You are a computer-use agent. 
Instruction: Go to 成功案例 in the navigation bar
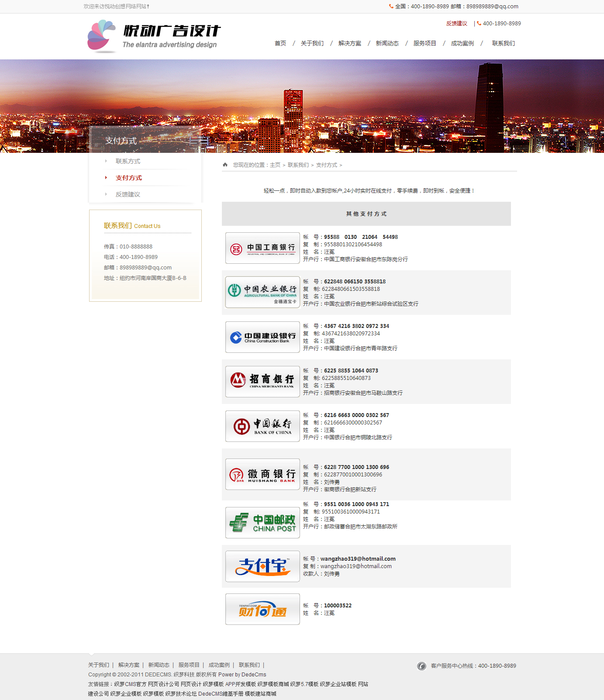[x=462, y=43]
